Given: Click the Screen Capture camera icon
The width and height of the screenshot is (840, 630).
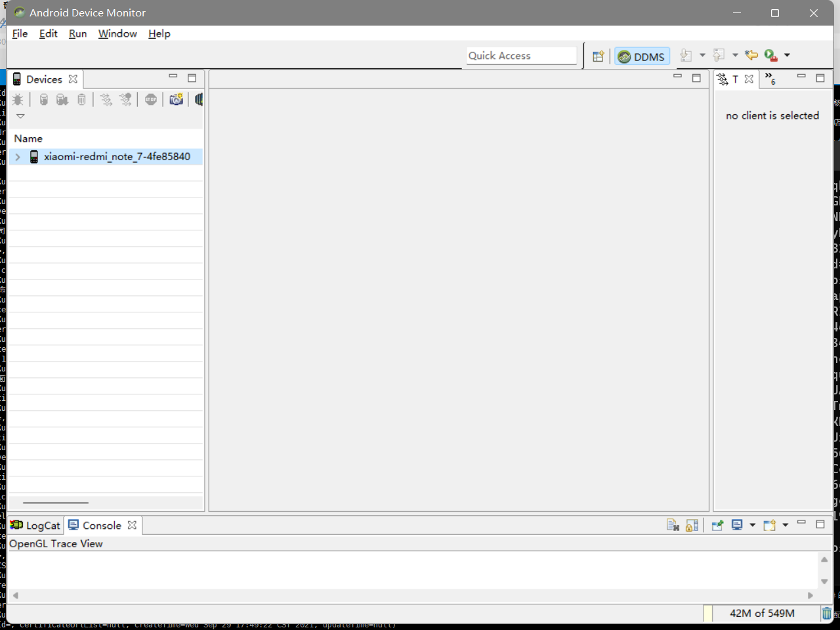Looking at the screenshot, I should [x=177, y=100].
